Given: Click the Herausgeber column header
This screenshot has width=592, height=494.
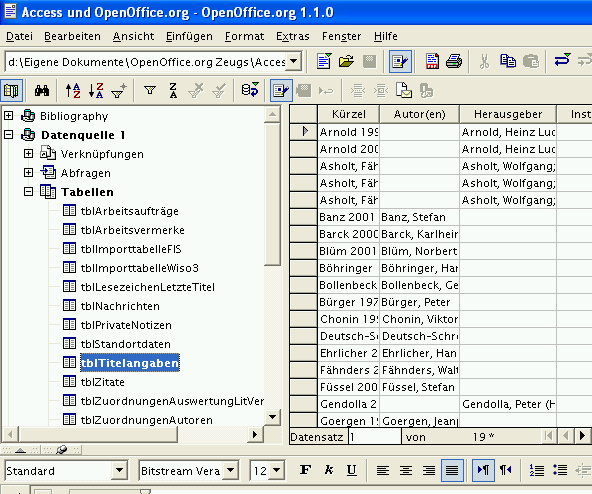Looking at the screenshot, I should point(508,114).
